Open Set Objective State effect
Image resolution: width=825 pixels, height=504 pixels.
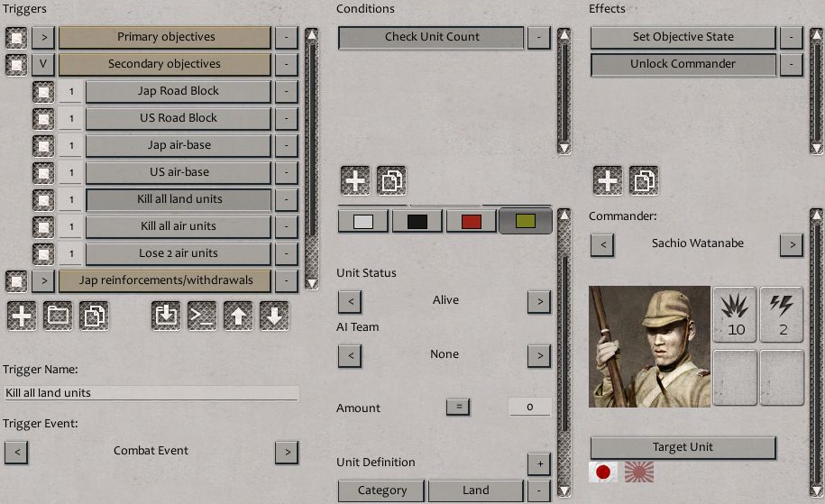[x=683, y=37]
